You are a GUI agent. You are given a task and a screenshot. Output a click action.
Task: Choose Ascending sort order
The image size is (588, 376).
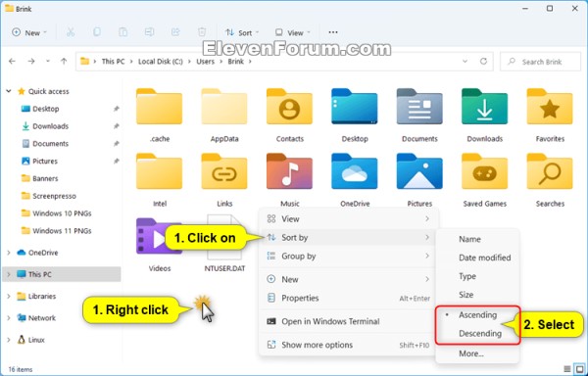point(477,315)
